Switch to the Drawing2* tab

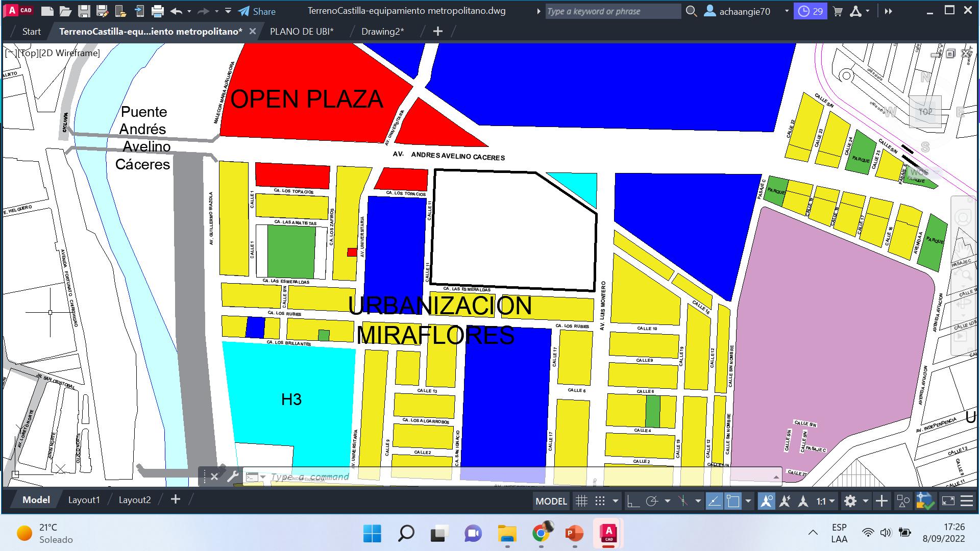coord(382,32)
